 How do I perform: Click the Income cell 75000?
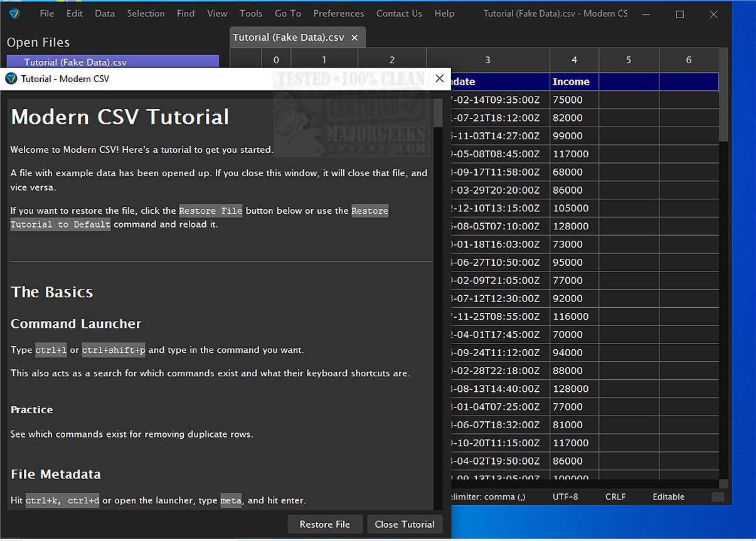pyautogui.click(x=574, y=100)
